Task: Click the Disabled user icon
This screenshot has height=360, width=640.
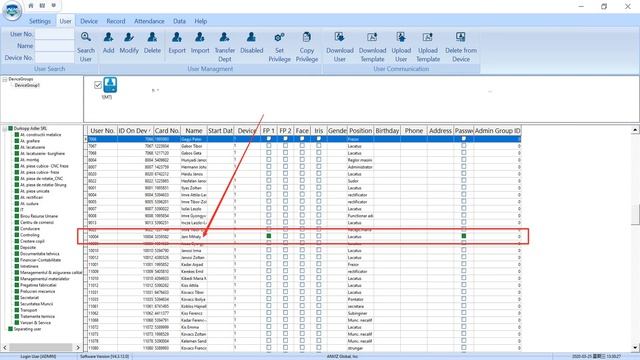Action: (251, 37)
